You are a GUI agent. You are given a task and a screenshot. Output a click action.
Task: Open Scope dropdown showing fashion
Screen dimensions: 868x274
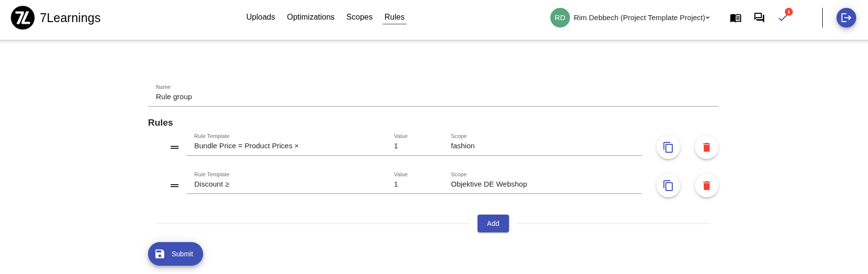pos(542,146)
